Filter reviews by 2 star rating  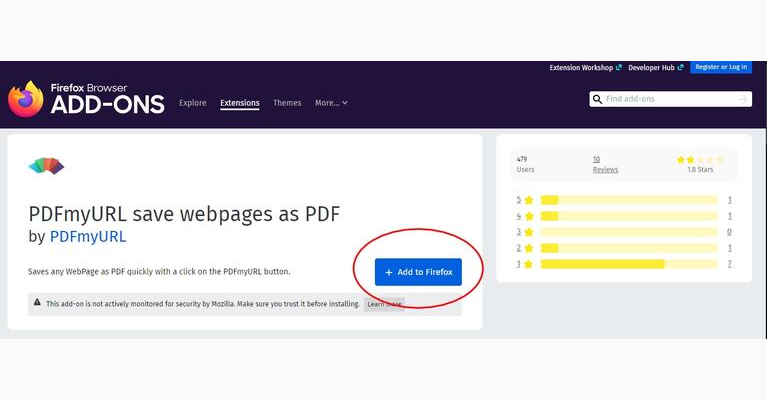pyautogui.click(x=525, y=248)
